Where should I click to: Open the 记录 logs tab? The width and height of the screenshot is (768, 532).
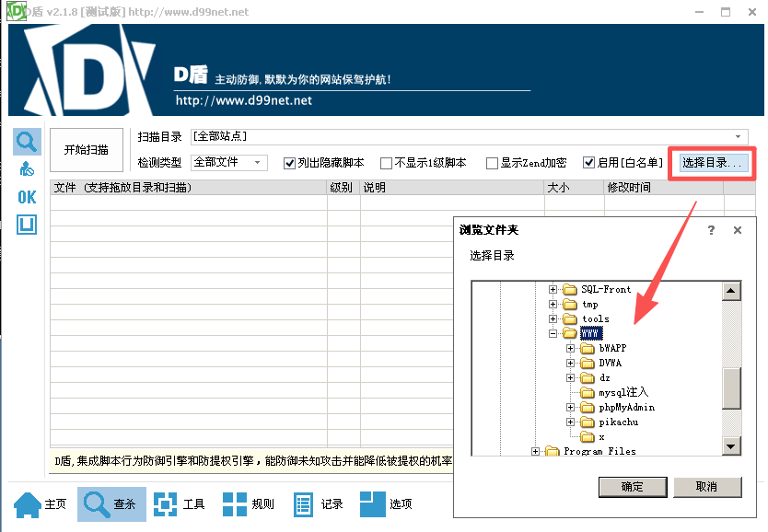coord(318,504)
